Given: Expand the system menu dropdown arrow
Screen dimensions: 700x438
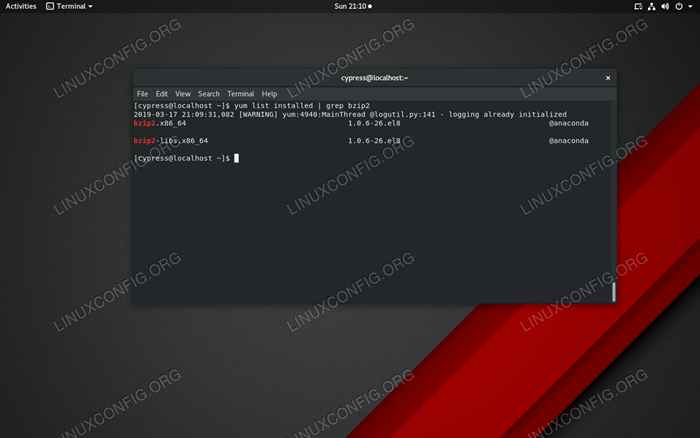Looking at the screenshot, I should point(690,6).
